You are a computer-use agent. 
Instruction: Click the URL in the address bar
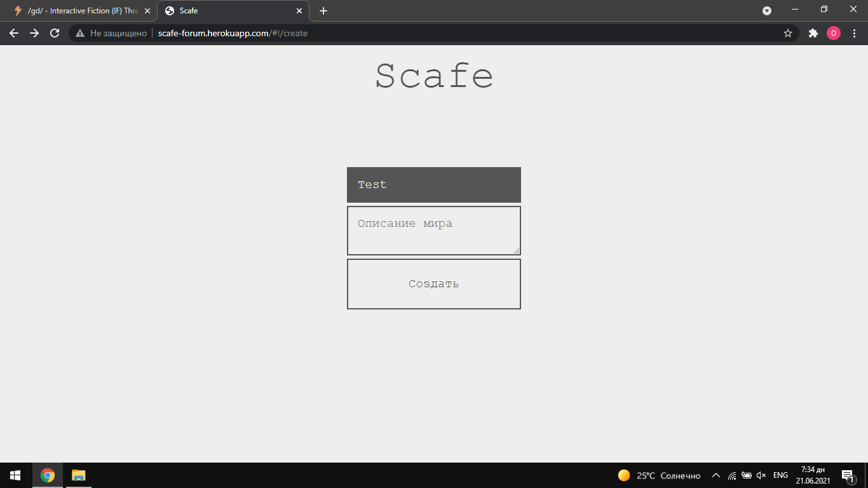pos(233,33)
